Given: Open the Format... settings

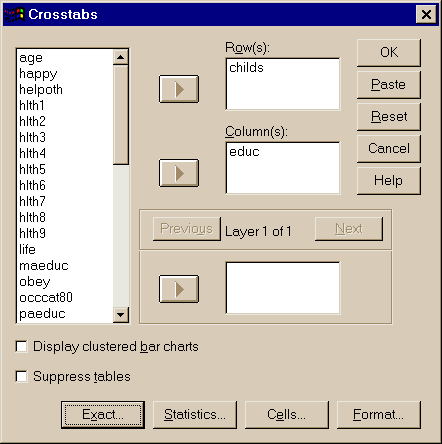Looking at the screenshot, I should (x=379, y=415).
